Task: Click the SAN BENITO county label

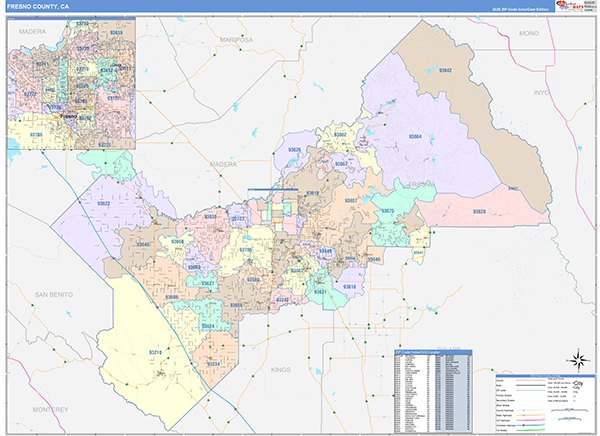Action: (x=55, y=294)
